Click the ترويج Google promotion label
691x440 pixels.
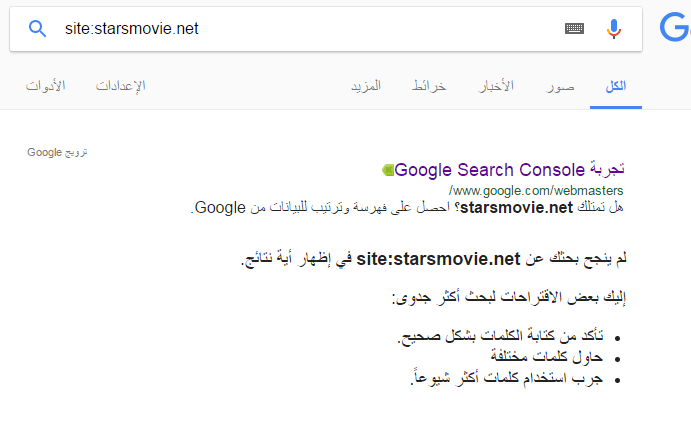click(58, 152)
